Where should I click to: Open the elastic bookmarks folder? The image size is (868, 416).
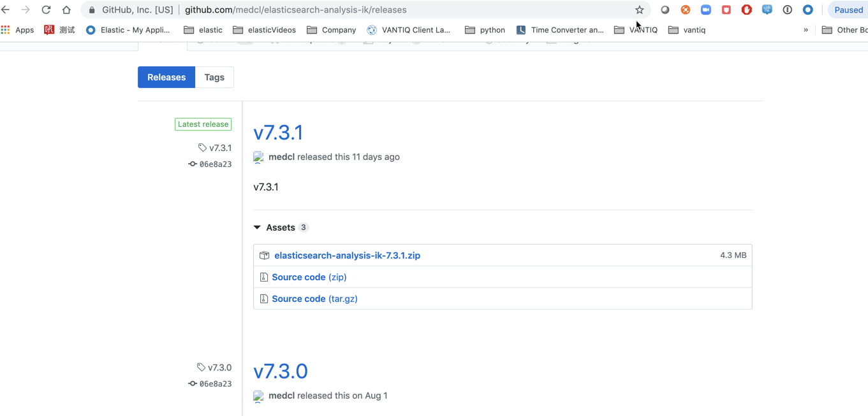point(203,30)
